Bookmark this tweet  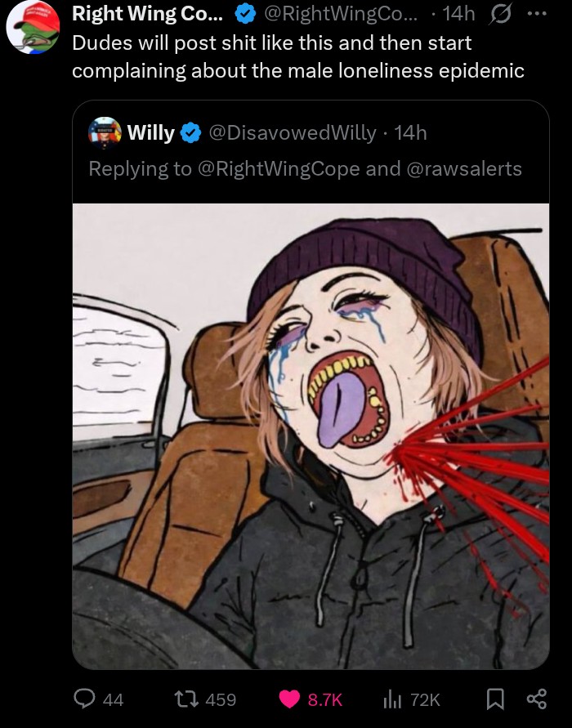[x=495, y=699]
